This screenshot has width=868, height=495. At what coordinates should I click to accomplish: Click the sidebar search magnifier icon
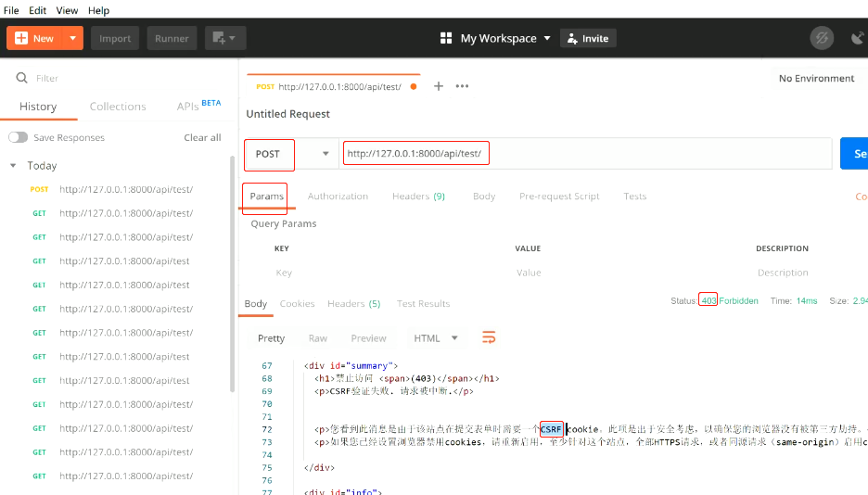pos(21,78)
